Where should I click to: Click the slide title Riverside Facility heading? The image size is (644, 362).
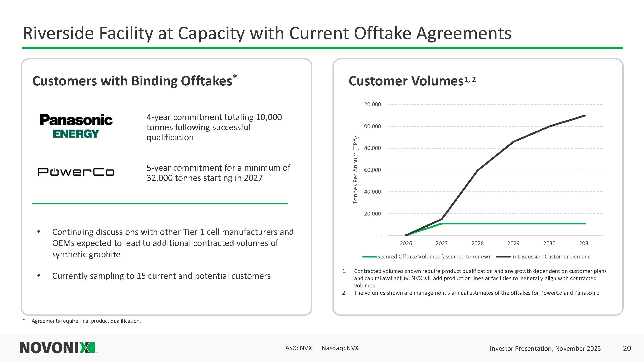[267, 33]
